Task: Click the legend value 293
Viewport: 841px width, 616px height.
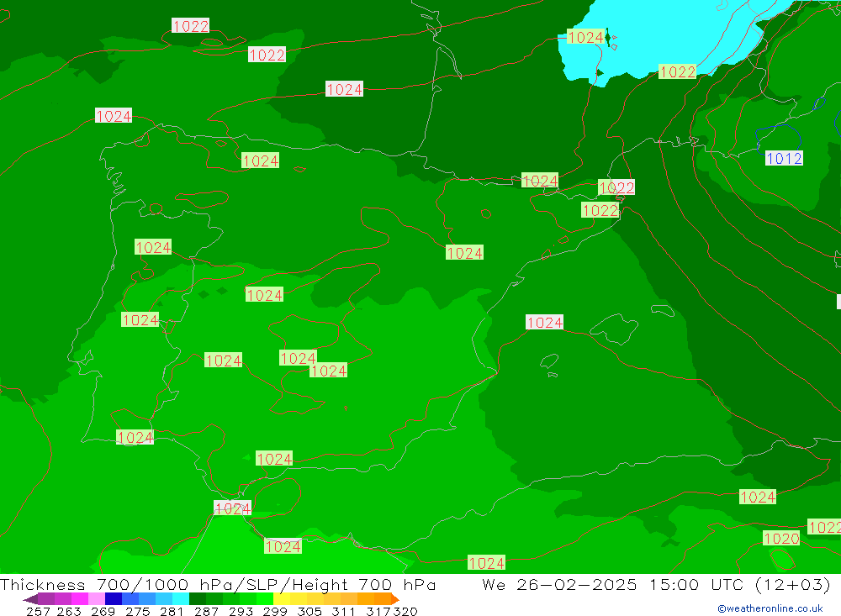Action: pyautogui.click(x=241, y=611)
